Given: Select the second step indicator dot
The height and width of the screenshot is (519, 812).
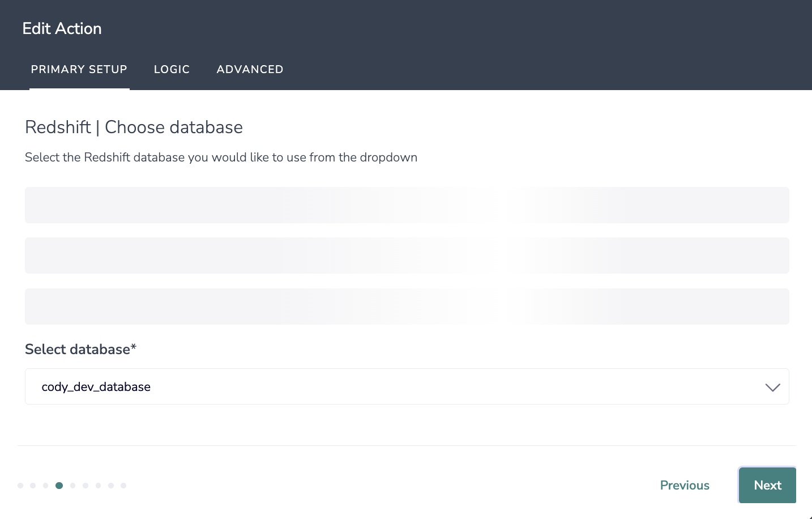Looking at the screenshot, I should pyautogui.click(x=33, y=486).
